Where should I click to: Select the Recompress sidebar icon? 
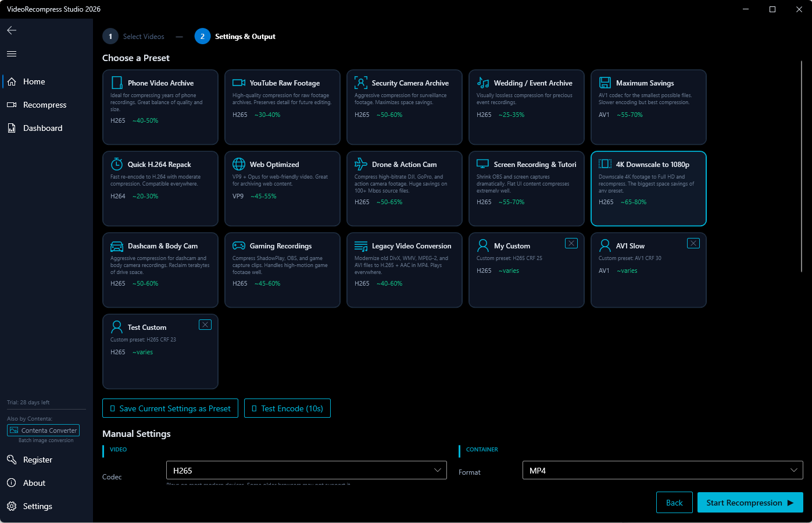click(12, 105)
